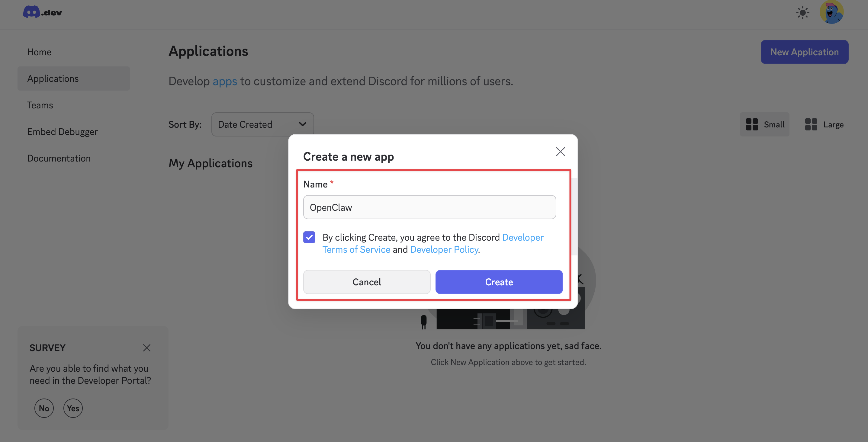The height and width of the screenshot is (442, 868).
Task: Open the user avatar menu
Action: pos(831,12)
